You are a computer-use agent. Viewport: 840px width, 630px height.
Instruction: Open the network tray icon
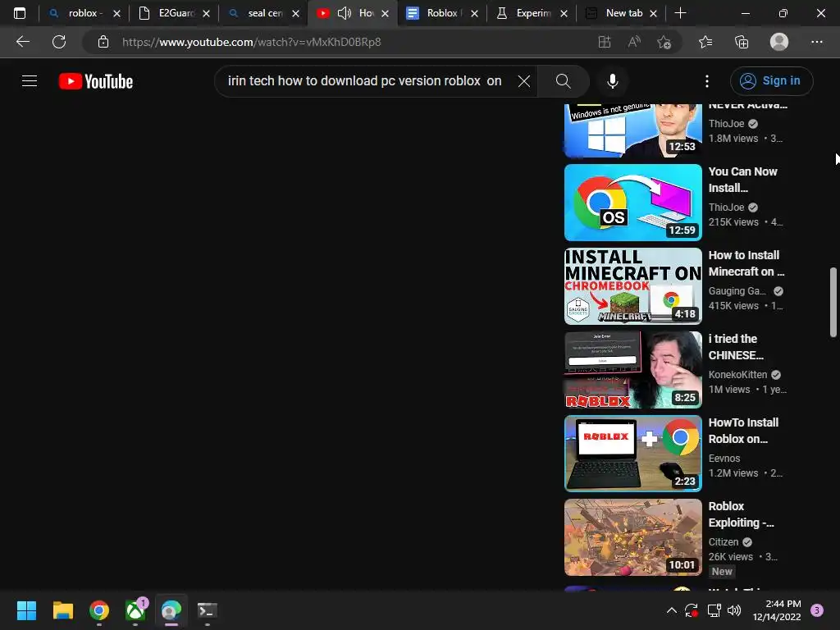click(714, 610)
